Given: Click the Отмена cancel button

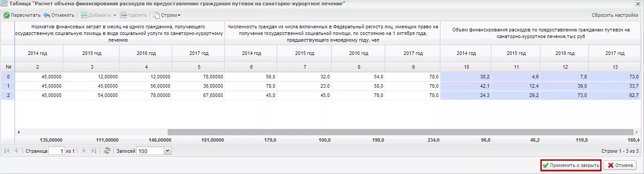Looking at the screenshot, I should coord(620,165).
